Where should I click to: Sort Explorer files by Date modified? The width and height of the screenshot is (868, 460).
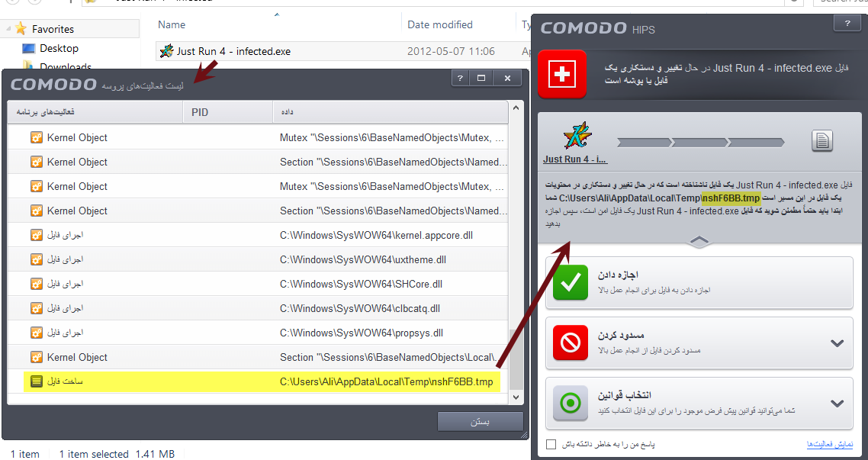[440, 25]
